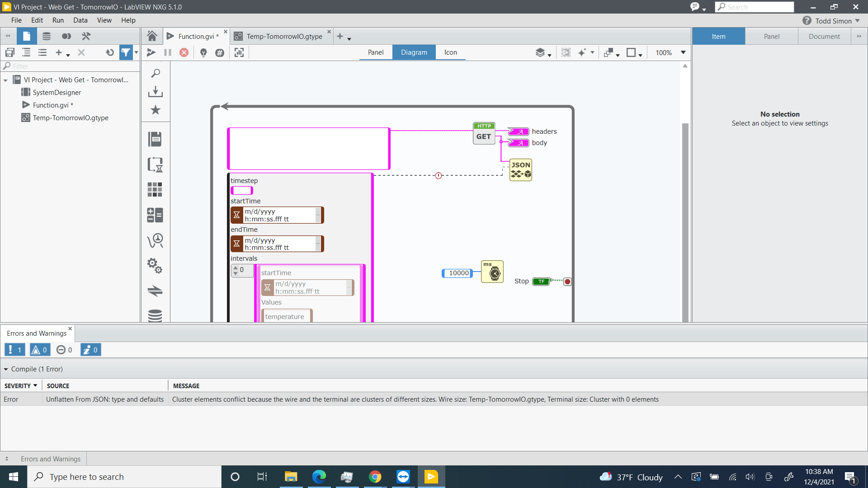Image resolution: width=868 pixels, height=488 pixels.
Task: Select the Document tab in right pane
Action: coord(824,36)
